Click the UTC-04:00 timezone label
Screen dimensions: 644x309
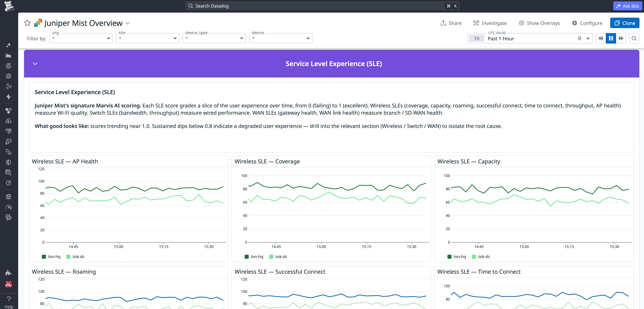(x=497, y=33)
